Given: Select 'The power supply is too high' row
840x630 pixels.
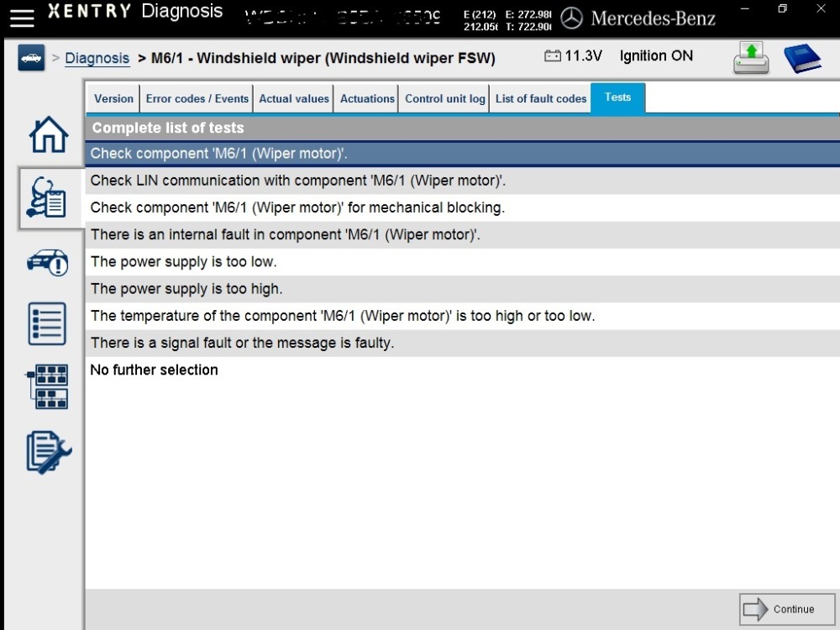Looking at the screenshot, I should (462, 289).
